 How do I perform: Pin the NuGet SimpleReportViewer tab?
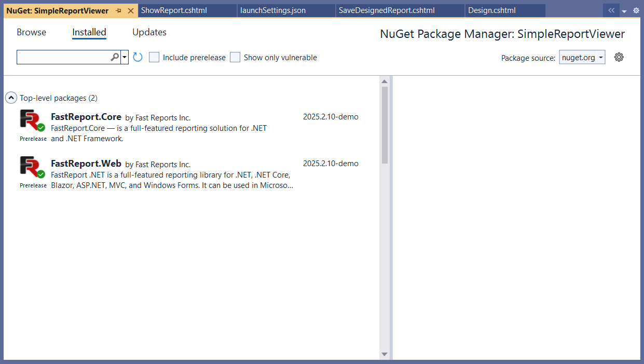coord(119,11)
